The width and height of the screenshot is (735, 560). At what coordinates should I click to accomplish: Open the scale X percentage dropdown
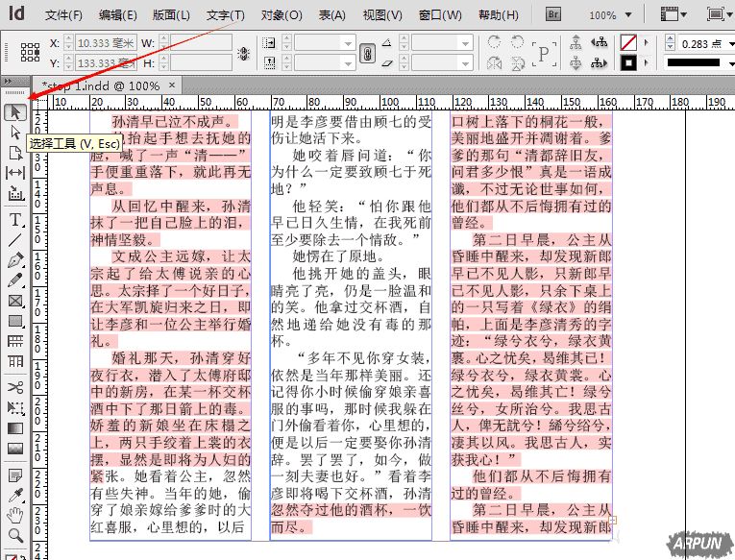click(x=348, y=43)
